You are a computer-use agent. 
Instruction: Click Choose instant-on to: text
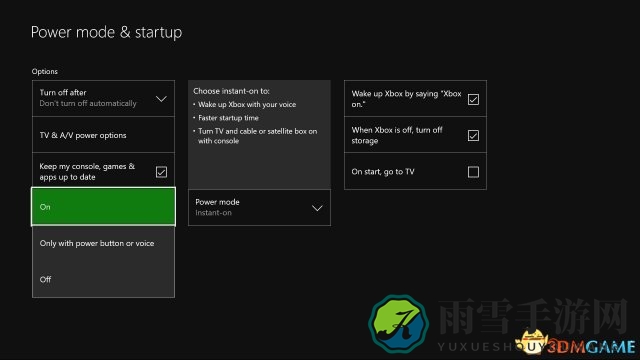pos(231,91)
